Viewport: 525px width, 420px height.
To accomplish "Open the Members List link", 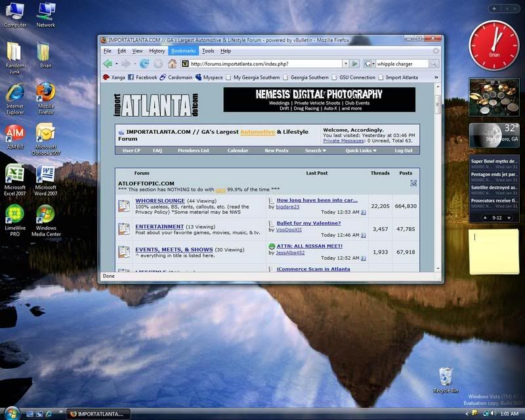I will [x=194, y=151].
